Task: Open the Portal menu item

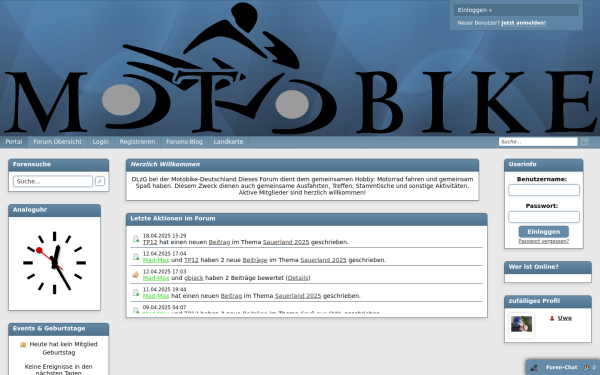Action: [14, 142]
